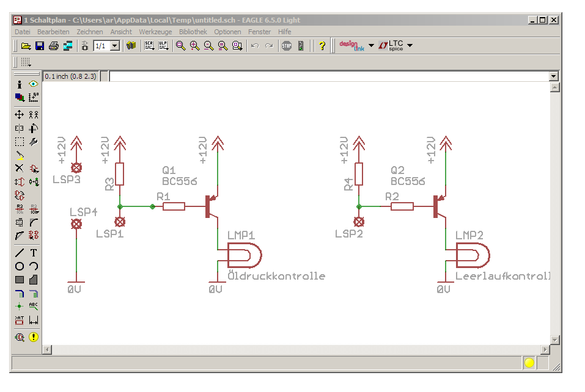The image size is (585, 392).
Task: Open the library Use books icon
Action: pyautogui.click(x=131, y=46)
